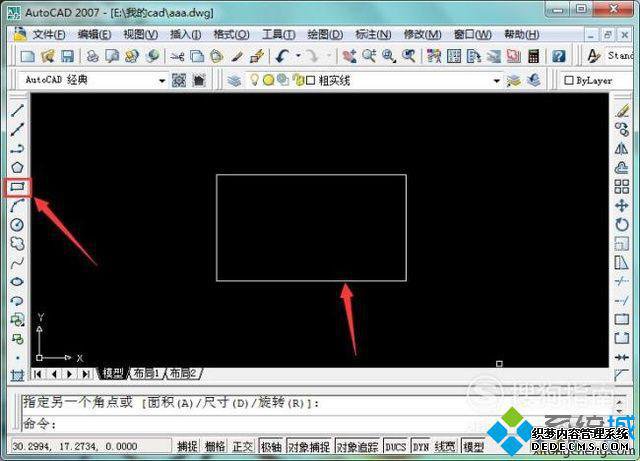Select the Spline tool

click(17, 263)
